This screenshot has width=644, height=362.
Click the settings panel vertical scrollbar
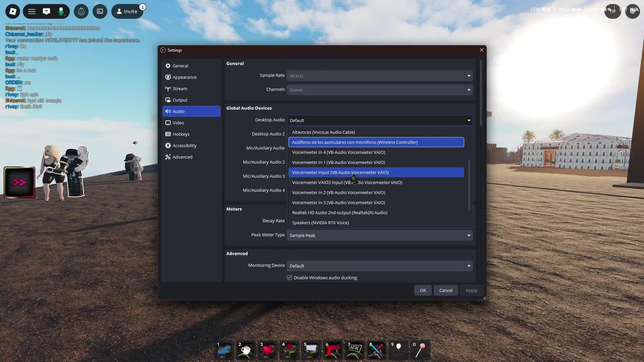481,93
